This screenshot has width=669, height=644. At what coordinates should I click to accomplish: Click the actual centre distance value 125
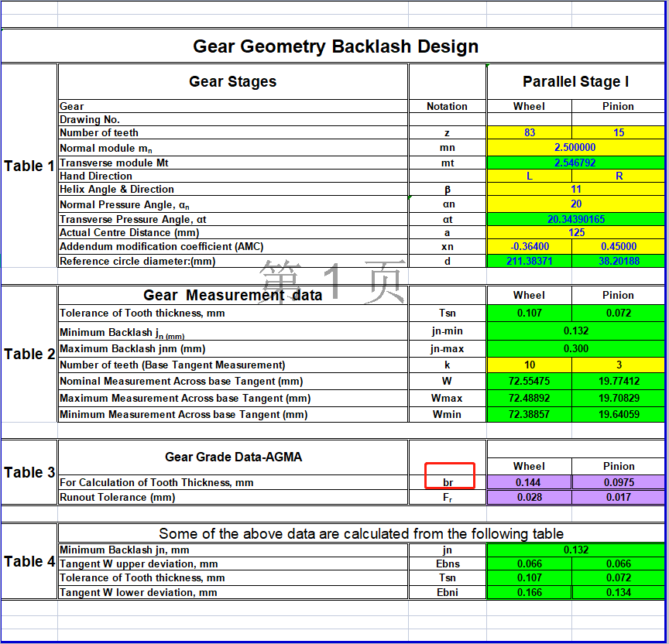[575, 232]
